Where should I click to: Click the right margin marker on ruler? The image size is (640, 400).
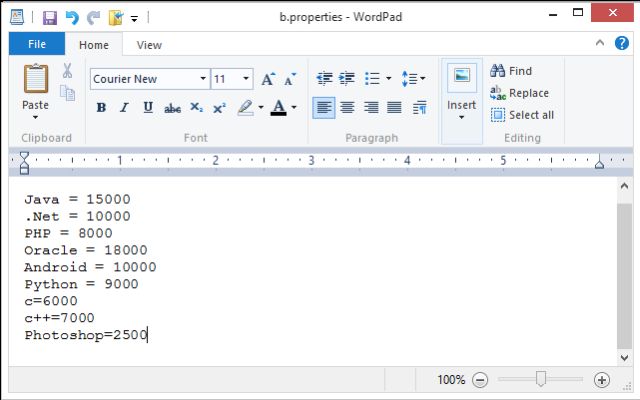(599, 162)
